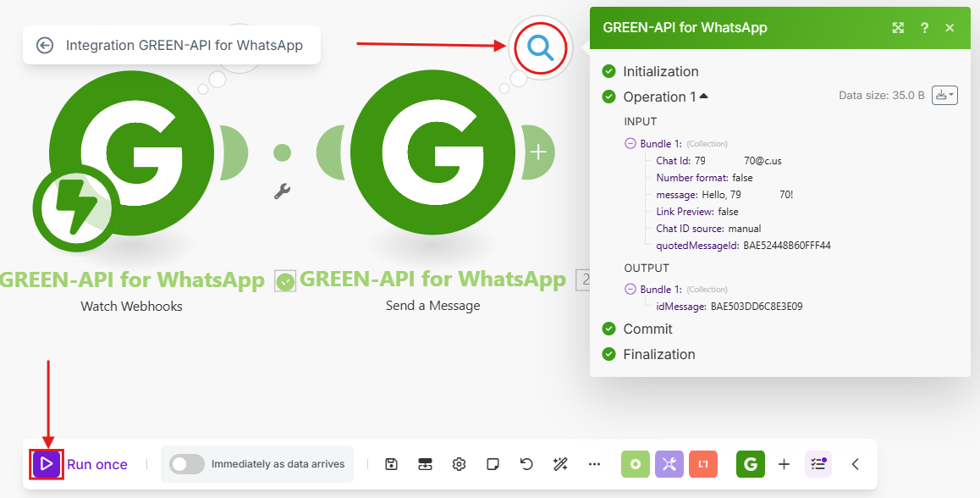This screenshot has height=498, width=980.
Task: Open the three-dots more options menu
Action: (x=594, y=464)
